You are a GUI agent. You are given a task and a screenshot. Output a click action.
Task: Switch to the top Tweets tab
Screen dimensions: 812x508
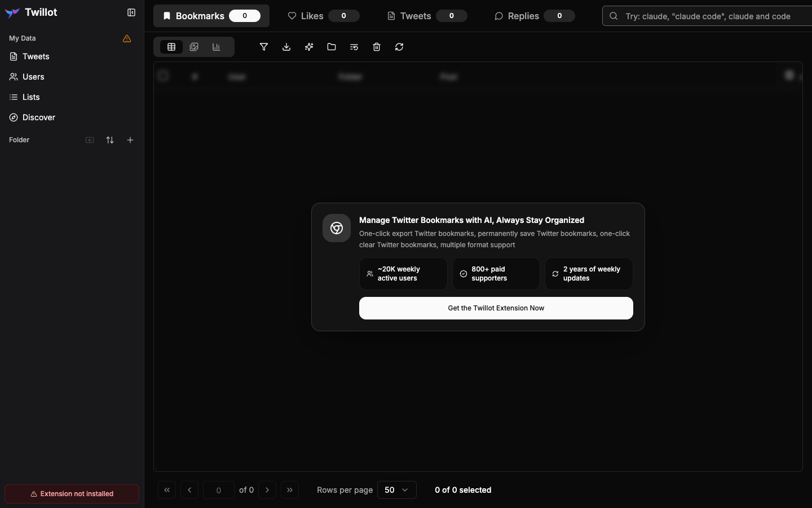pyautogui.click(x=427, y=16)
